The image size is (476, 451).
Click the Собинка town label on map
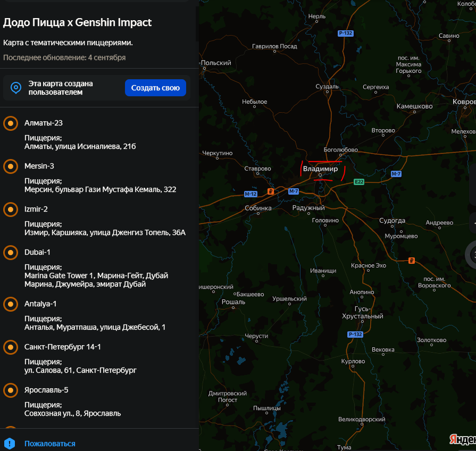tap(258, 208)
